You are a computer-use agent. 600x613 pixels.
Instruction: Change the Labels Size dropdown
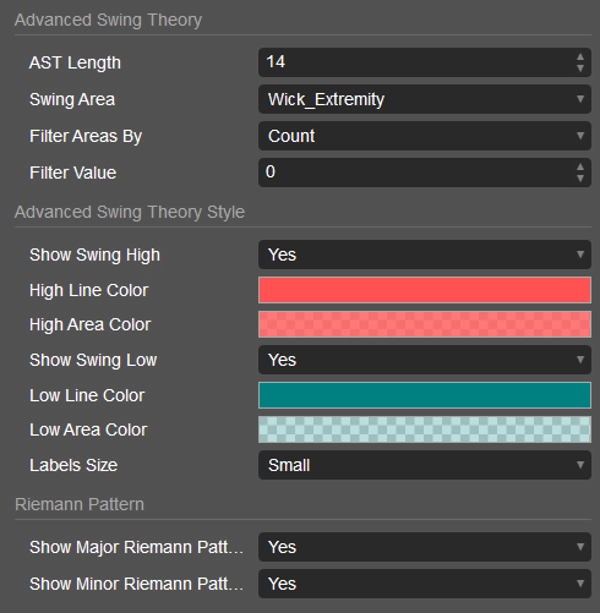[424, 465]
